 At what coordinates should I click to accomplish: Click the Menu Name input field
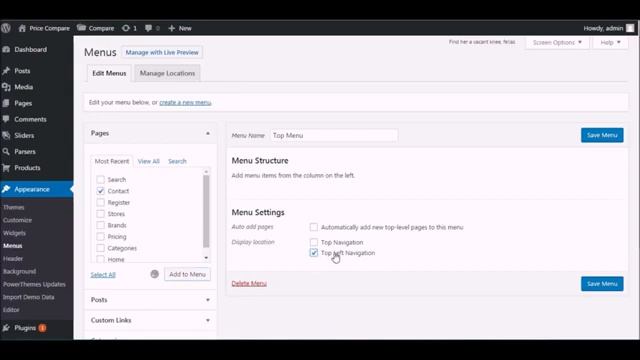[334, 136]
